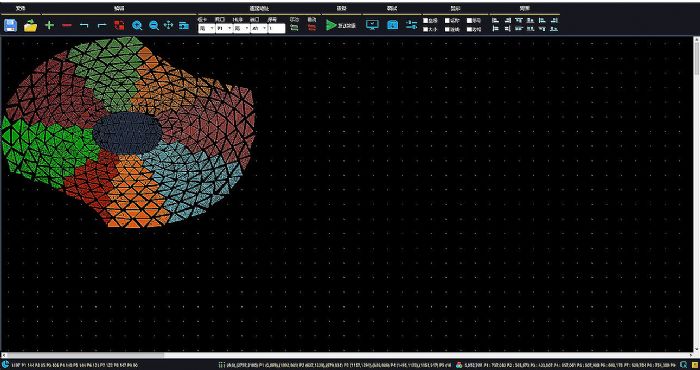Open the first dropdown in the address group
Image resolution: width=700 pixels, height=370 pixels.
coord(206,29)
